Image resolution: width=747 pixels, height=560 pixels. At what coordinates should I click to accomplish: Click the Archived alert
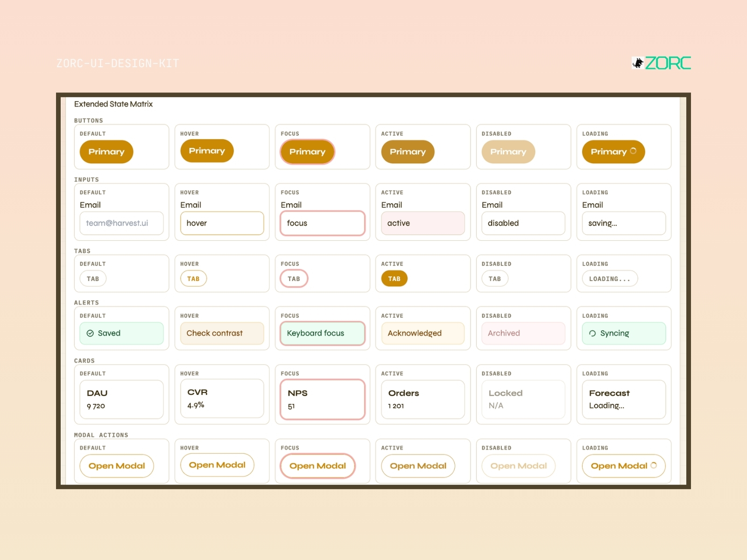[523, 333]
